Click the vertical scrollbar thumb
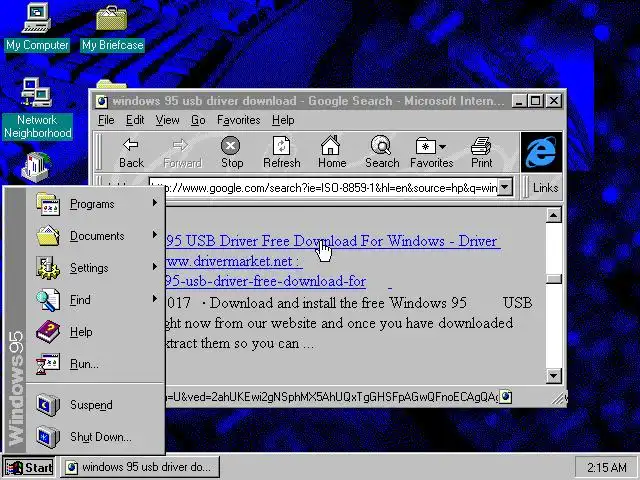This screenshot has height=480, width=640. [x=554, y=279]
